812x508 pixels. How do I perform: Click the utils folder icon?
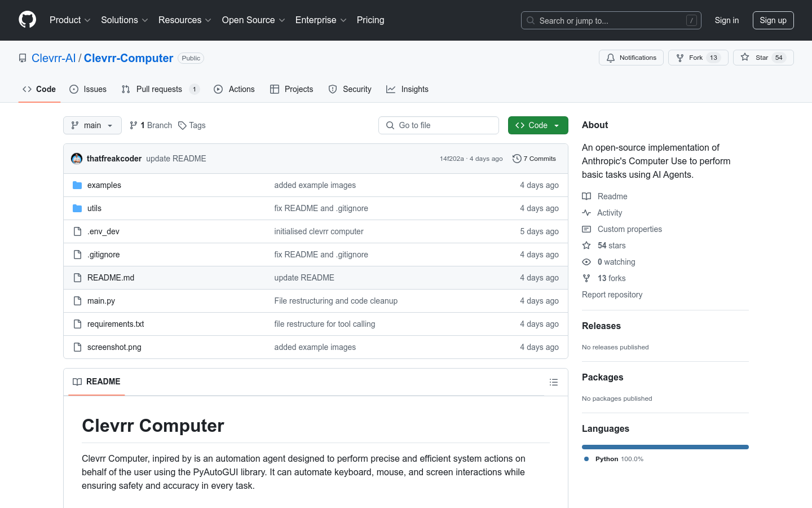point(77,208)
